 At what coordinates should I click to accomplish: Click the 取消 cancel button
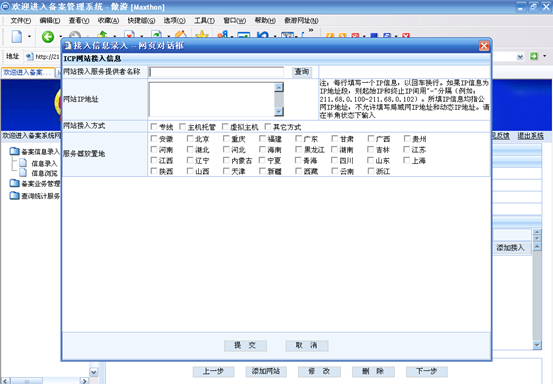pos(307,346)
